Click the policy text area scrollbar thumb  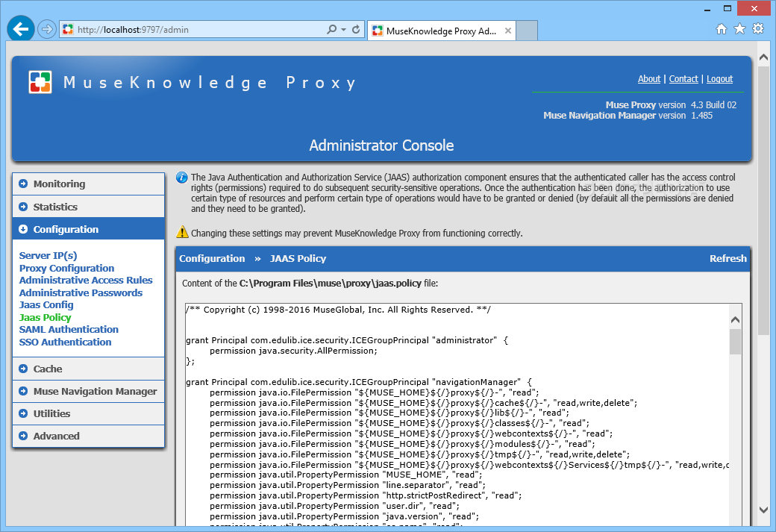(x=736, y=342)
